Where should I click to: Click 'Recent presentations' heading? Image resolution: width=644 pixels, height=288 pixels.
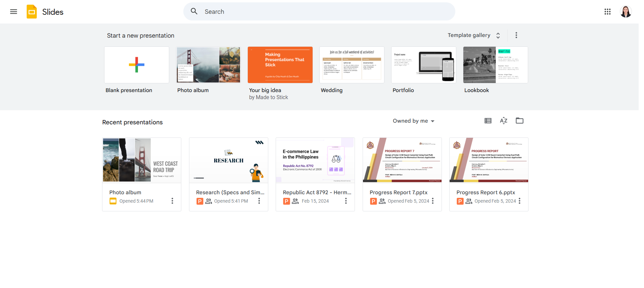coord(133,122)
